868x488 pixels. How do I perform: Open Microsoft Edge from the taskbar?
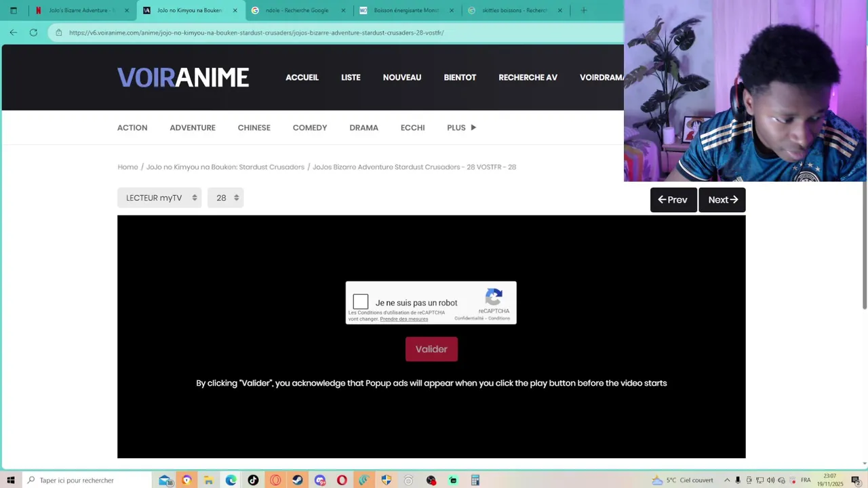click(231, 480)
